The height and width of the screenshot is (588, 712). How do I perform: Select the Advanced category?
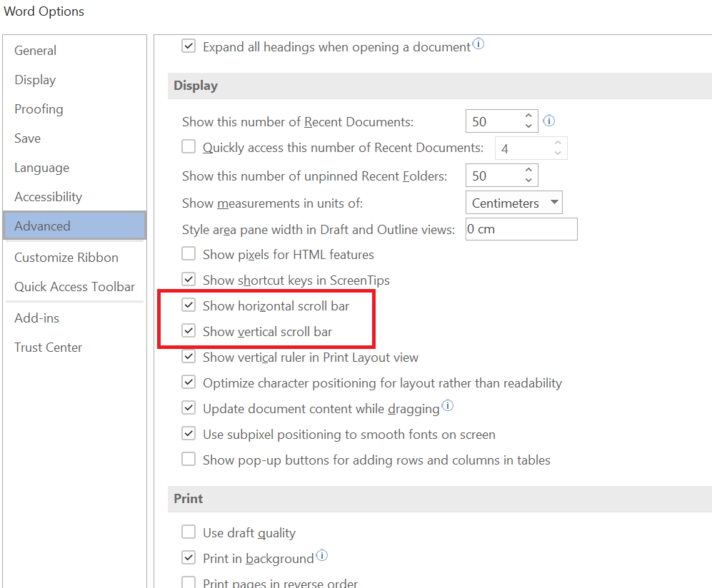74,225
